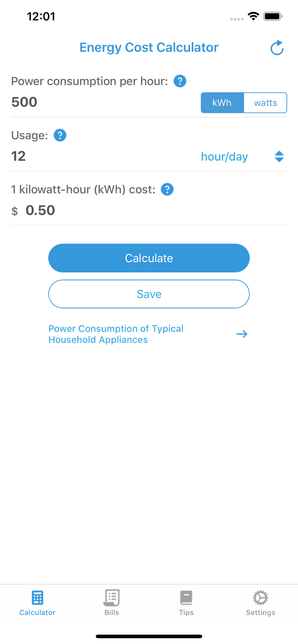
Task: Open the Settings gear tab
Action: tap(261, 603)
